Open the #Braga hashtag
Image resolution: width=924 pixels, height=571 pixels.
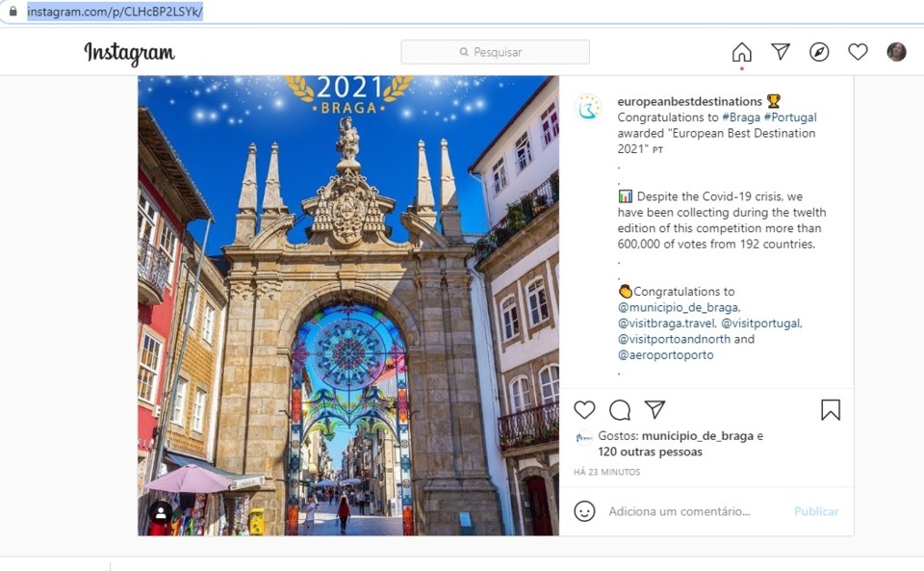[x=741, y=117]
